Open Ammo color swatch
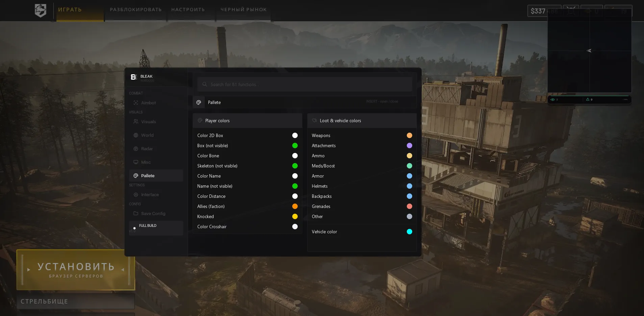This screenshot has height=316, width=644. click(410, 156)
